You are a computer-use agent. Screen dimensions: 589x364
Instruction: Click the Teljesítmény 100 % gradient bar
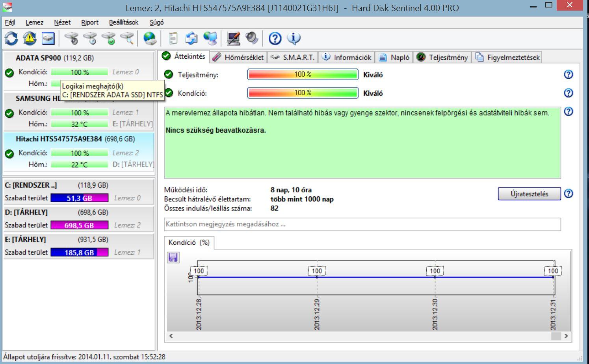tap(303, 74)
